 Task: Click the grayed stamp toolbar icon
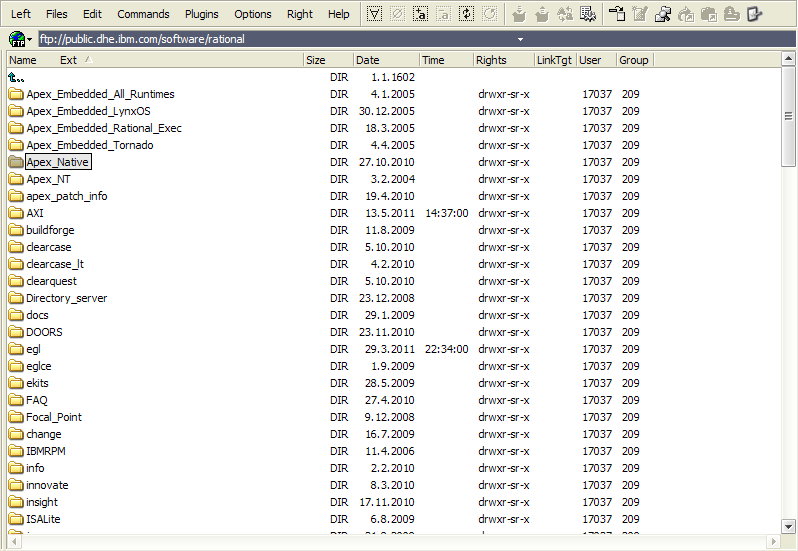(x=731, y=14)
